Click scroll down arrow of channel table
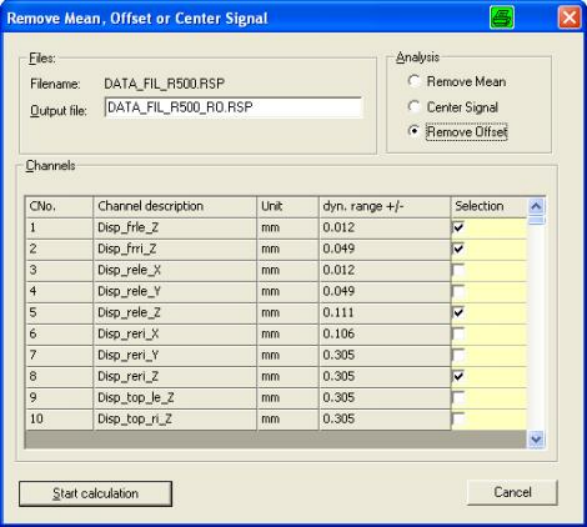This screenshot has width=587, height=527. click(536, 439)
